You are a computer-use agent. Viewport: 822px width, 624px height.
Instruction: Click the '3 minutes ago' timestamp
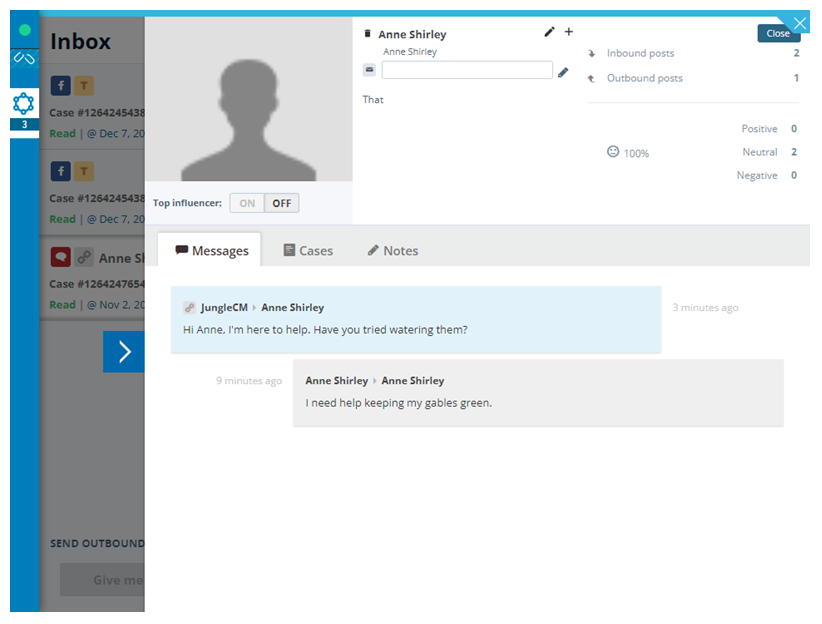click(x=705, y=308)
